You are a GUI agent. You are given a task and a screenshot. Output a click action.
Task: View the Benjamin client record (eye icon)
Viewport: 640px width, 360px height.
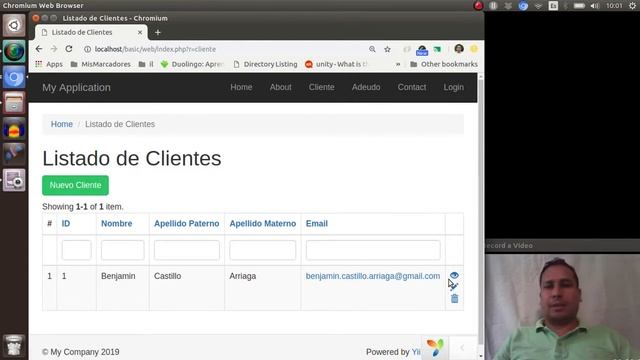pos(454,276)
